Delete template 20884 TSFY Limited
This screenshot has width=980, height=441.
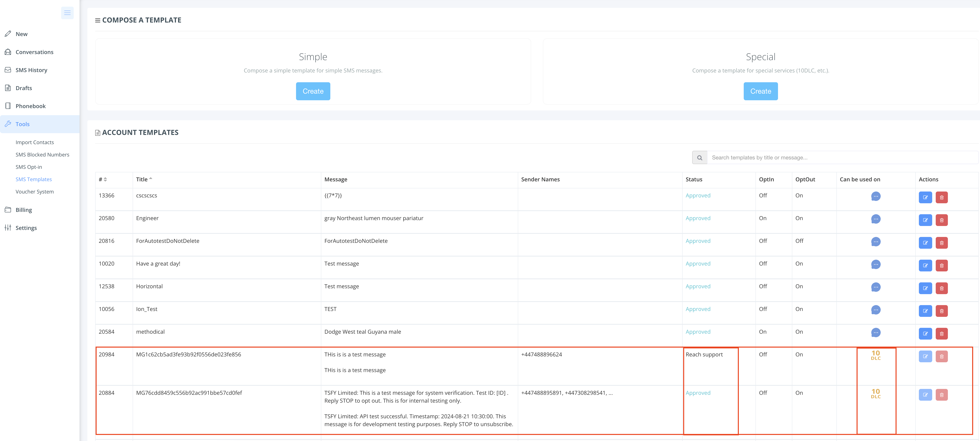tap(942, 395)
